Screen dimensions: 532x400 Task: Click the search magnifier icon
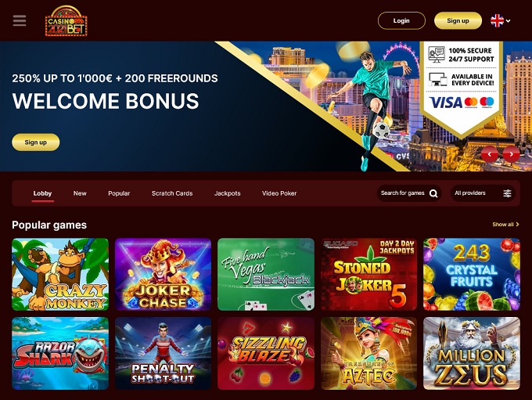pyautogui.click(x=433, y=193)
